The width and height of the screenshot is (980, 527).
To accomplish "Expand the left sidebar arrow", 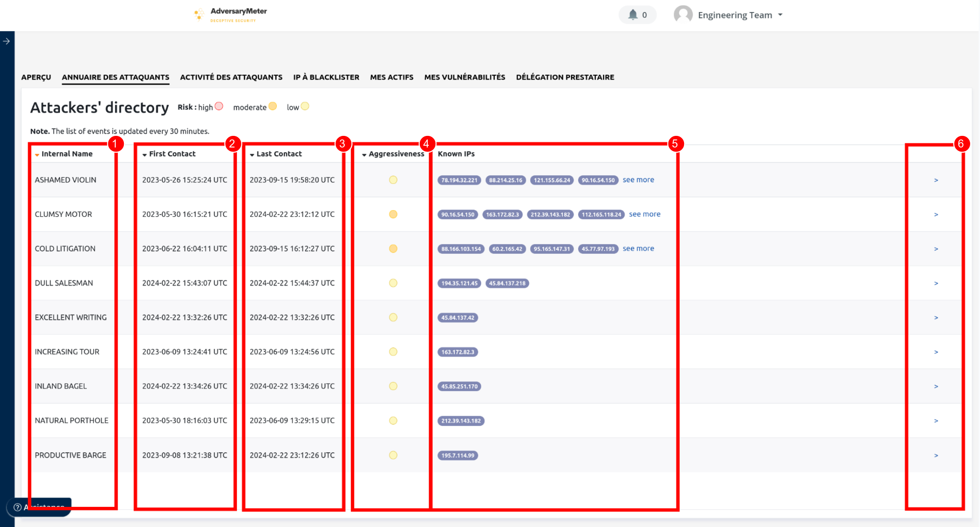I will [7, 41].
